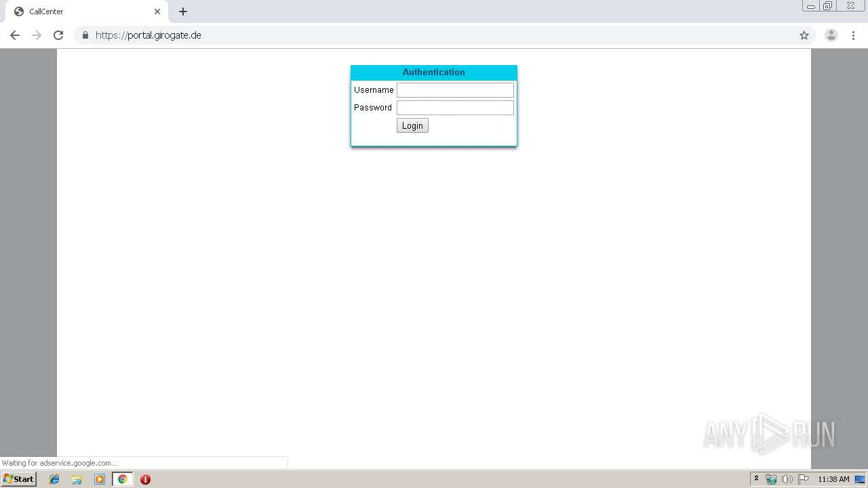Screen dimensions: 868x488
Task: Open Windows Media Player taskbar icon
Action: point(100,479)
